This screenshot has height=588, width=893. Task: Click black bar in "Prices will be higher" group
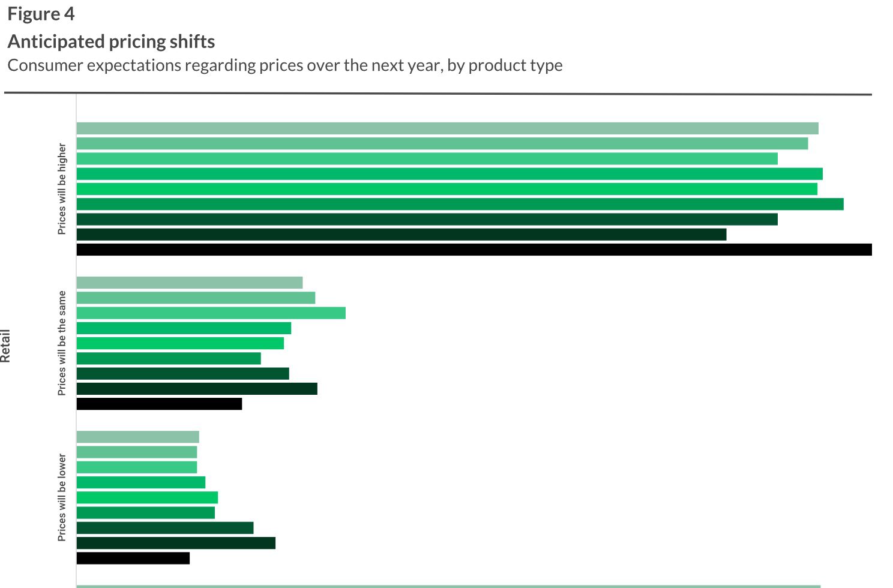coord(474,250)
